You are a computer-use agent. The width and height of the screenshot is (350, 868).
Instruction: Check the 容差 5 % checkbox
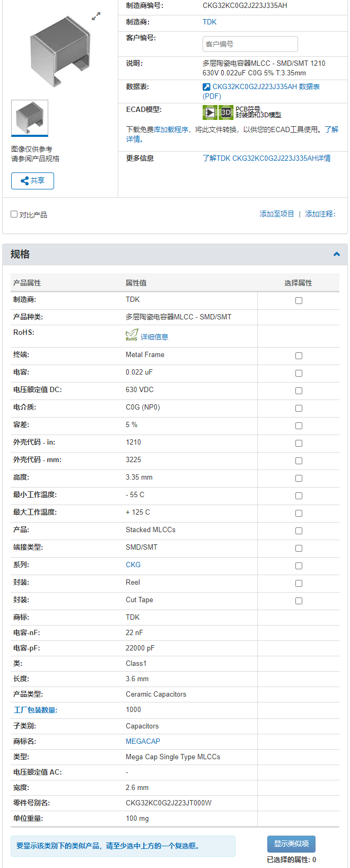point(299,426)
